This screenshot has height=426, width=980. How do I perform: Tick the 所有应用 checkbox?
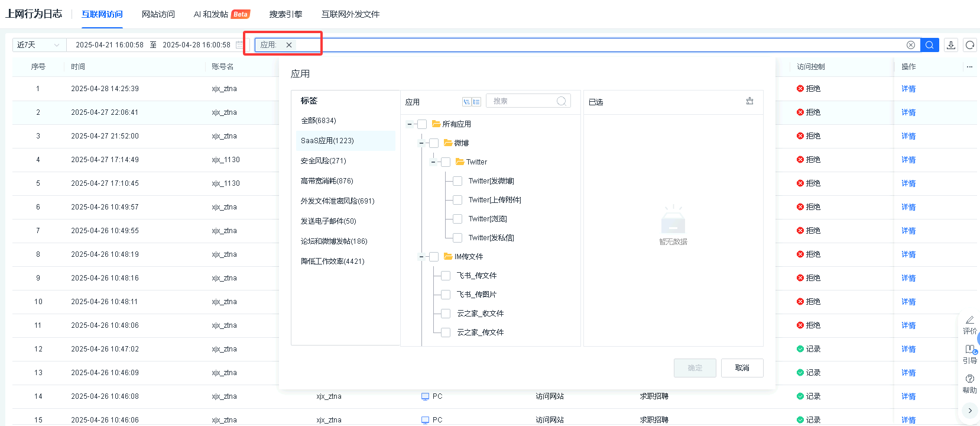click(x=422, y=124)
